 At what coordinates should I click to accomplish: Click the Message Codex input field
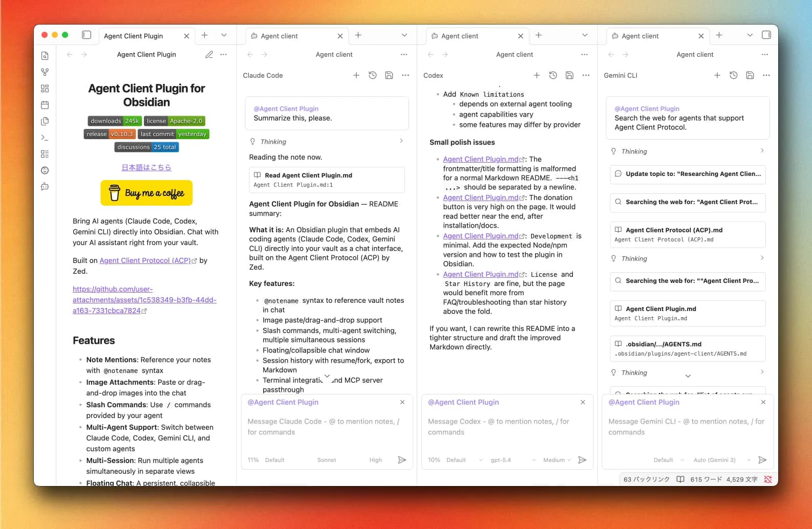tap(507, 427)
